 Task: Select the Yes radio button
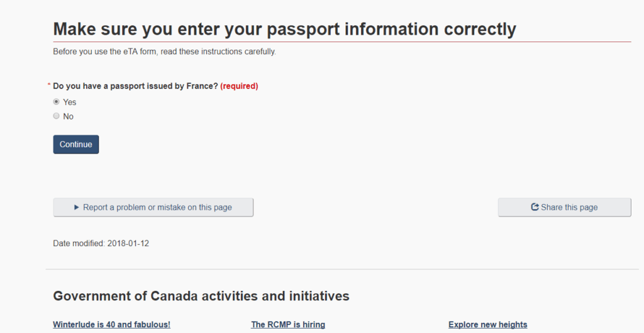tap(56, 101)
